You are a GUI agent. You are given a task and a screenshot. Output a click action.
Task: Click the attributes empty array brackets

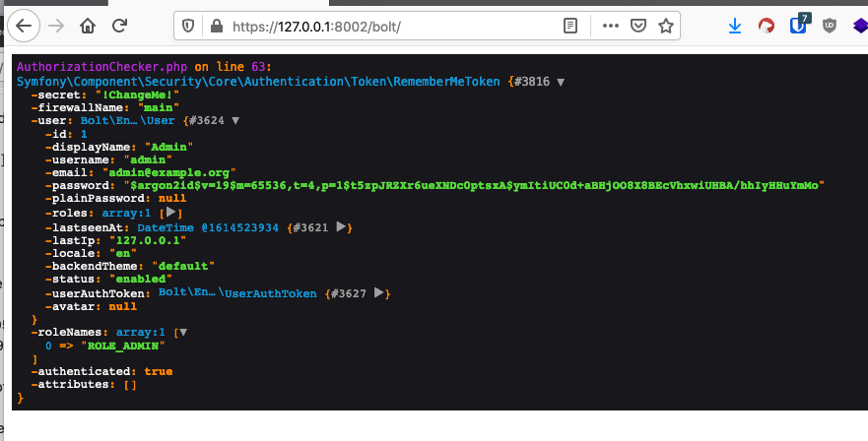(x=130, y=385)
